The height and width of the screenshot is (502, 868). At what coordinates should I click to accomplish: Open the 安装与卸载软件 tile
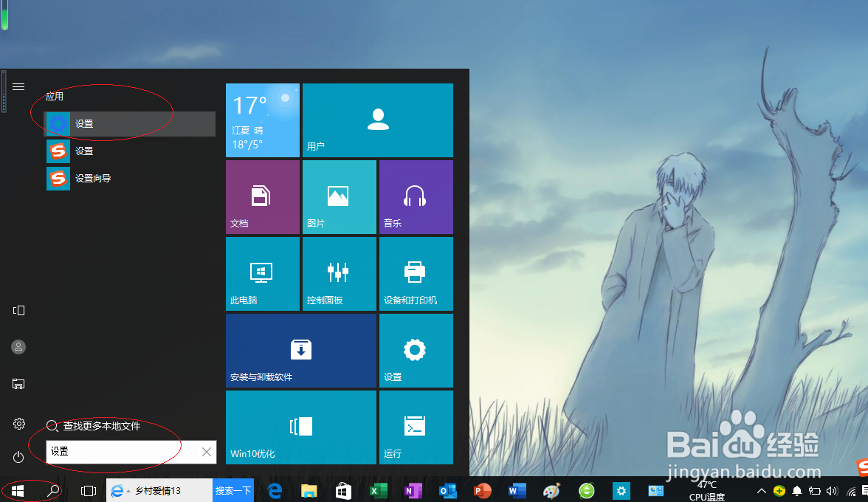301,351
